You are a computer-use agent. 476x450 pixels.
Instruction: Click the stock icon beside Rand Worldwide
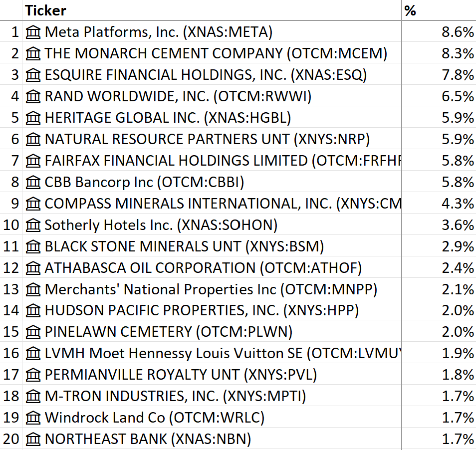33,96
